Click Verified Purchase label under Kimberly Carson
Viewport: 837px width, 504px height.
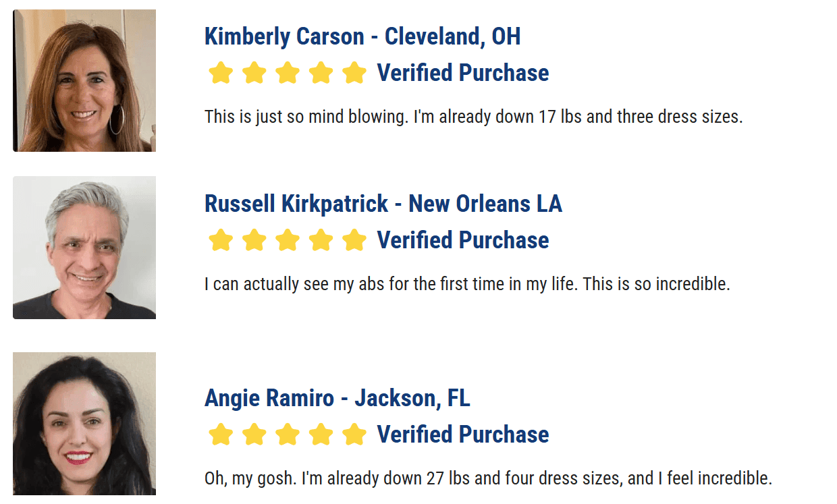463,73
